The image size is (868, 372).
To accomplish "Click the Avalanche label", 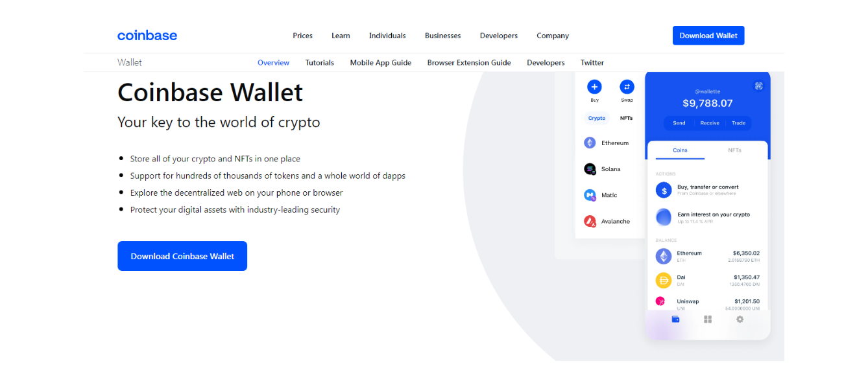I will tap(616, 222).
